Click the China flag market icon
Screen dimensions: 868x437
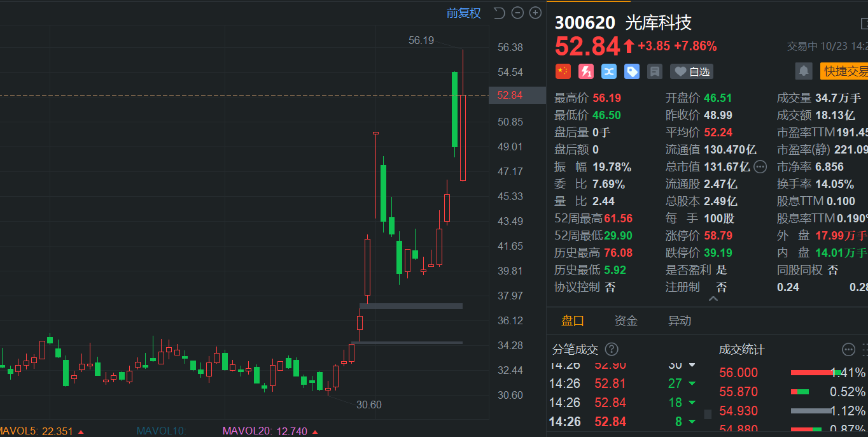(563, 71)
